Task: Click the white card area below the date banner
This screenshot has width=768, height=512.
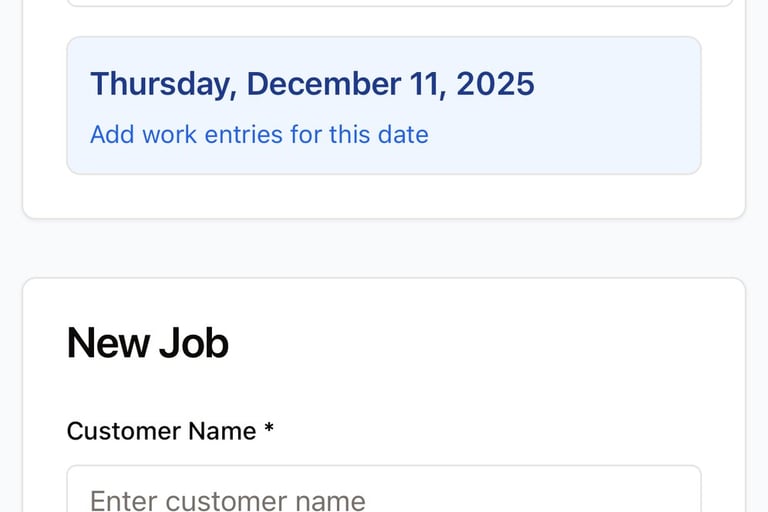Action: click(384, 197)
